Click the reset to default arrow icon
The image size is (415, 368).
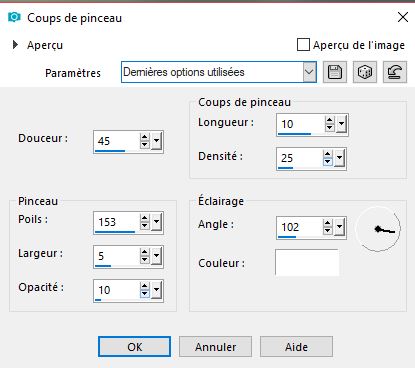pos(395,72)
